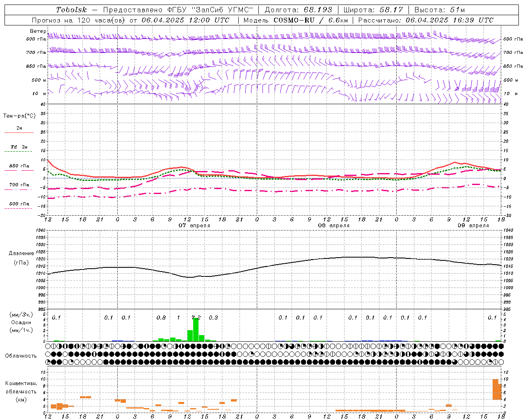This screenshot has width=525, height=420.
Task: Click the tallest green precipitation bar
Action: [x=196, y=329]
